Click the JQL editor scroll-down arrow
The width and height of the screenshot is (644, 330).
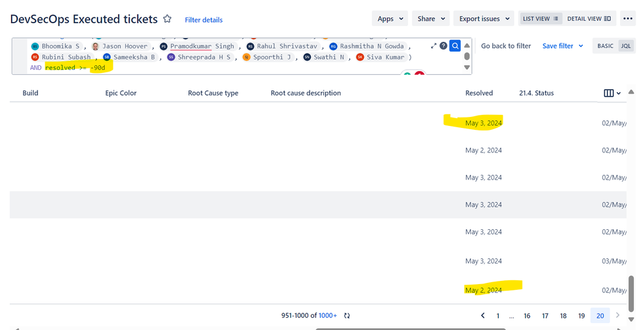coord(467,67)
